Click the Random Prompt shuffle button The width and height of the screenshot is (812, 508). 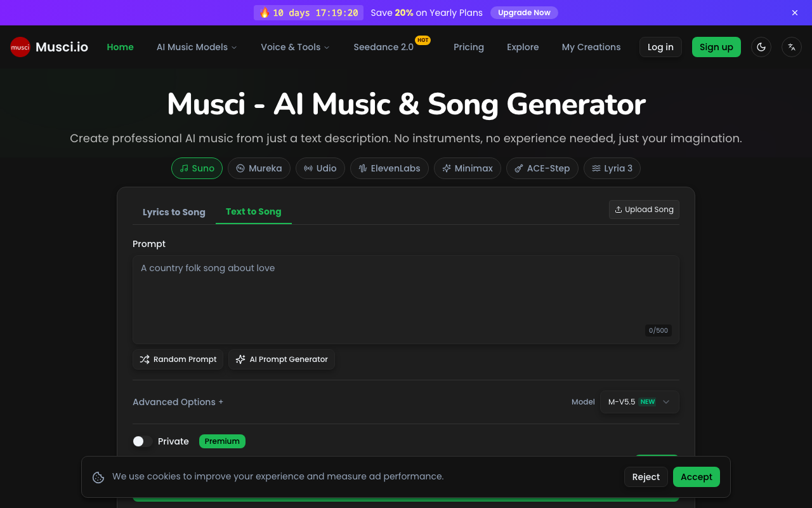(x=178, y=359)
